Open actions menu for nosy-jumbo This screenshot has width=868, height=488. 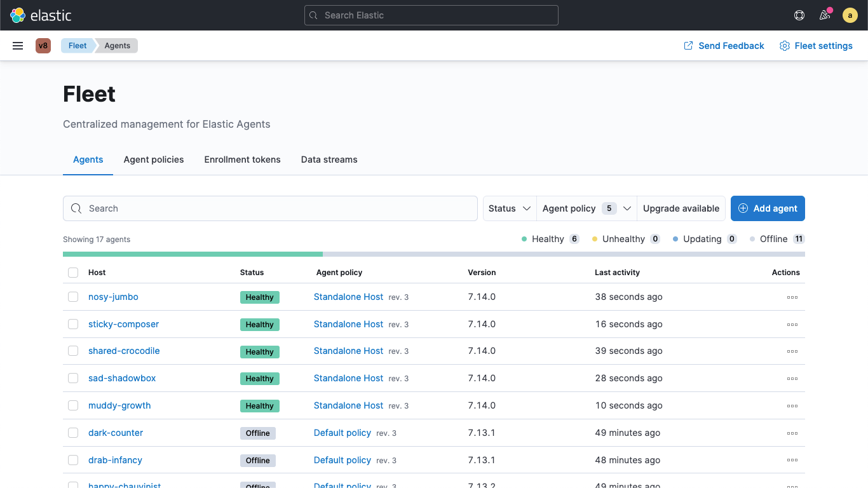click(x=792, y=297)
